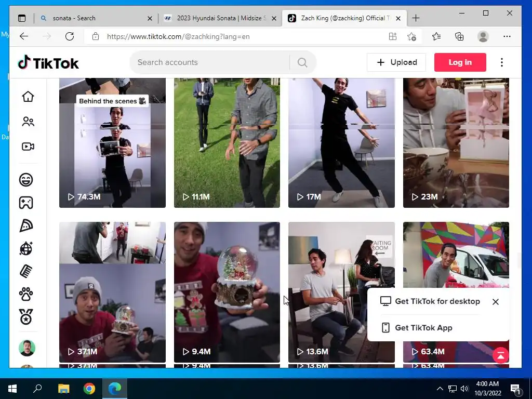Viewport: 532px width, 399px height.
Task: Select the Zach King TikTok tab
Action: (x=345, y=18)
